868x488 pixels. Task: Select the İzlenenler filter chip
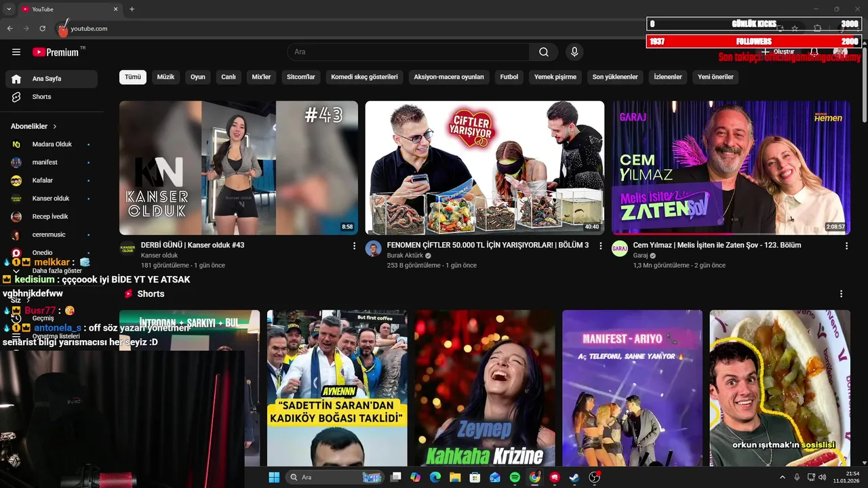[x=668, y=77]
